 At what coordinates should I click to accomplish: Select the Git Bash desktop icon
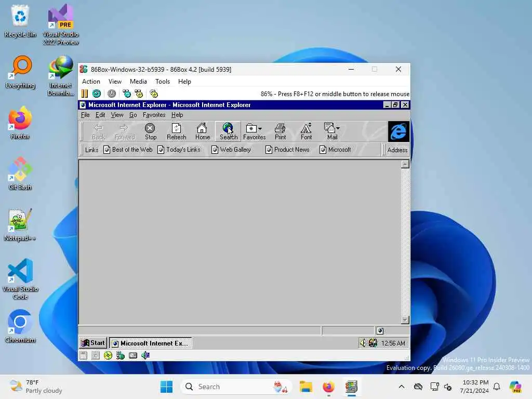(20, 174)
